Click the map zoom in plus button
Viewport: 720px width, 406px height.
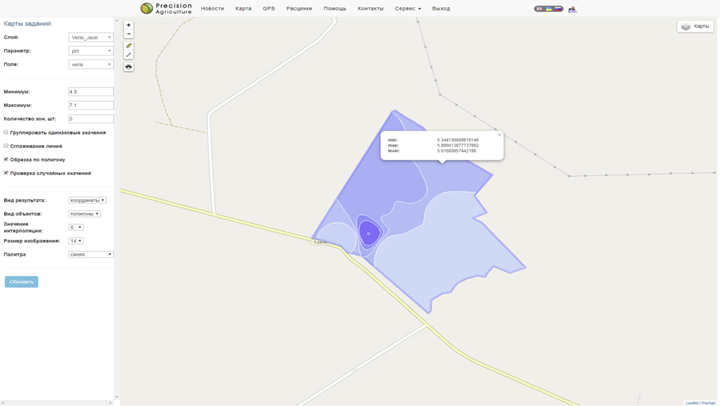tap(128, 25)
